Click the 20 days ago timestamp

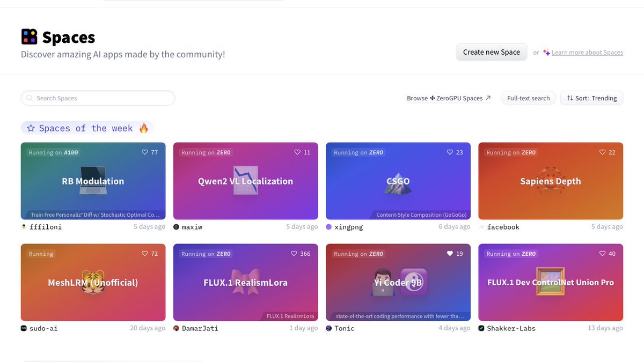[x=148, y=328]
